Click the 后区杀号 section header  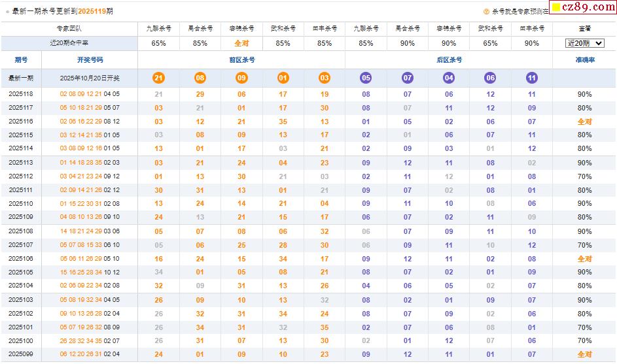(449, 59)
